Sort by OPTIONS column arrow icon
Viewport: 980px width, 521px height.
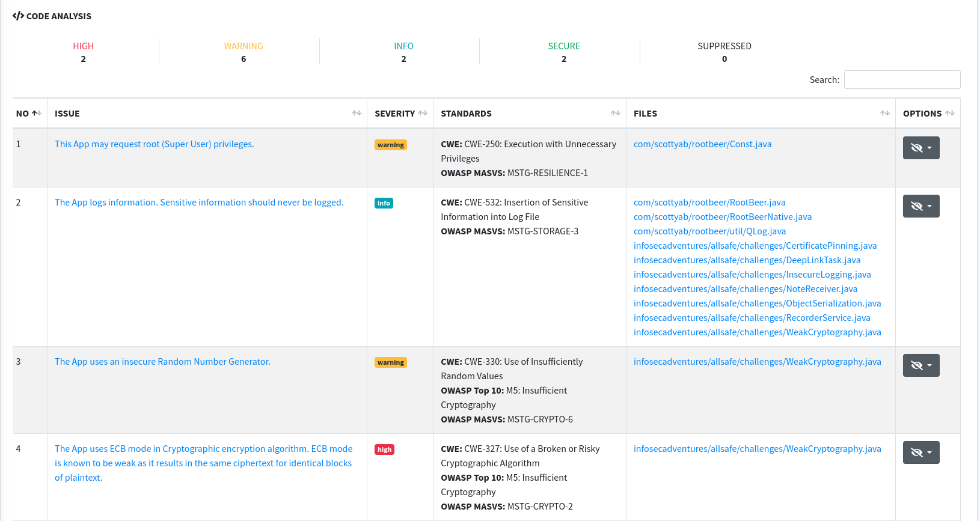pyautogui.click(x=949, y=113)
